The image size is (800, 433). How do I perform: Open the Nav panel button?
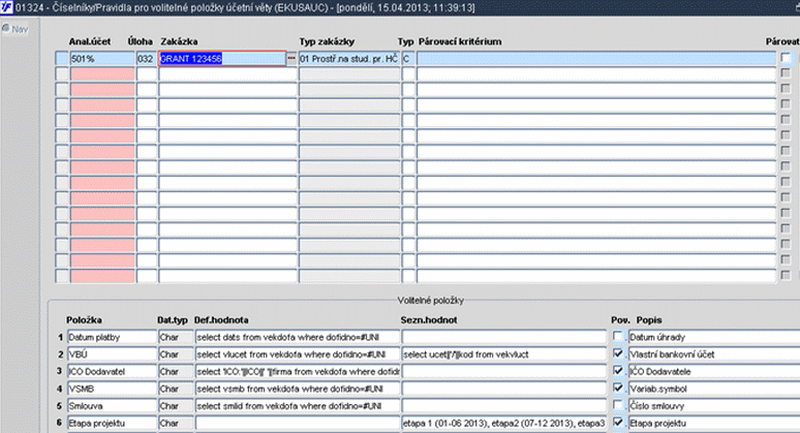15,29
